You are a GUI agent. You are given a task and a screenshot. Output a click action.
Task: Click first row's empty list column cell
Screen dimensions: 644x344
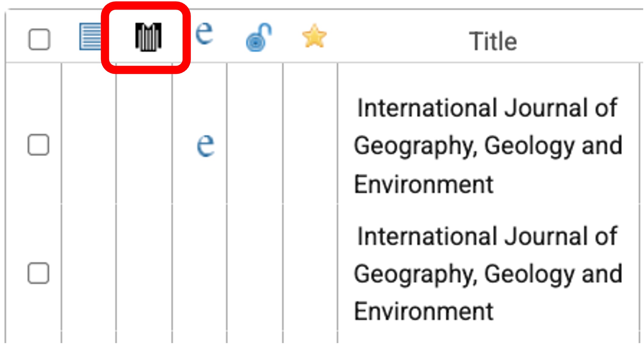(88, 145)
